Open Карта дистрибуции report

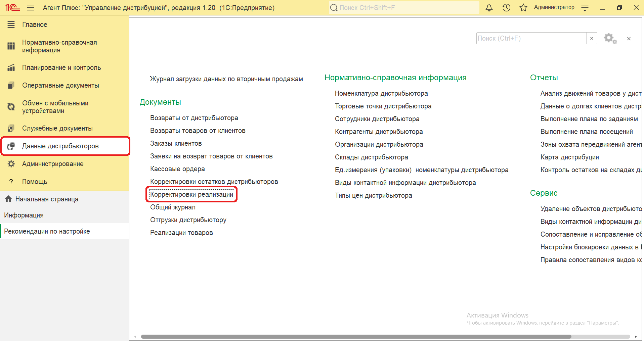pyautogui.click(x=570, y=157)
